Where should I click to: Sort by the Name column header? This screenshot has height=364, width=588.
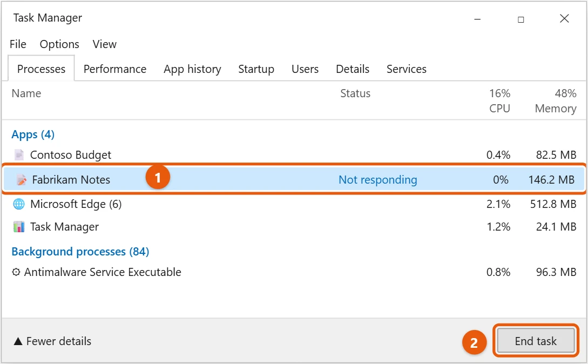coord(26,93)
